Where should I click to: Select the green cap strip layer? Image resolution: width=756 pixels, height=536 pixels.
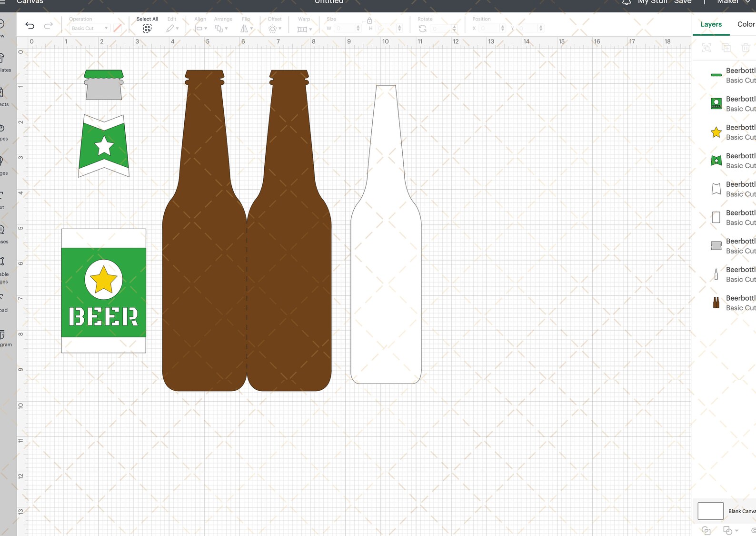click(725, 75)
